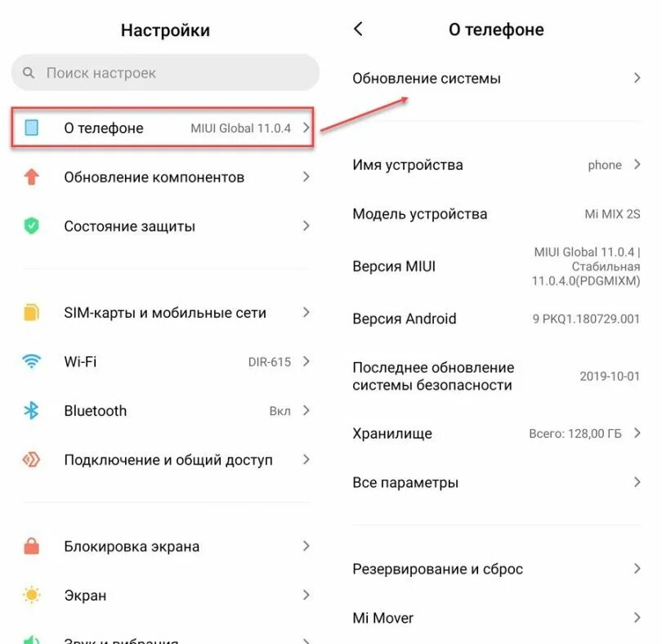Viewport: 662px width, 644px height.
Task: Open Резервирование и сброс
Action: 496,569
